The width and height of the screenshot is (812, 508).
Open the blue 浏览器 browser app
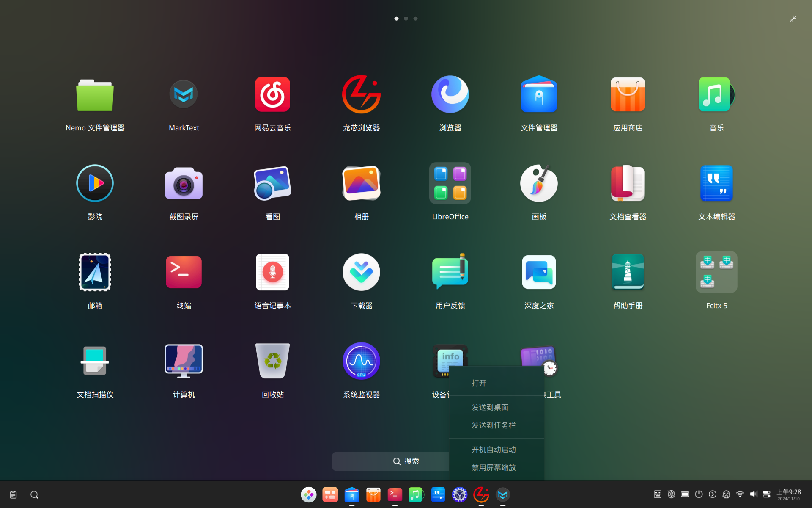[450, 95]
